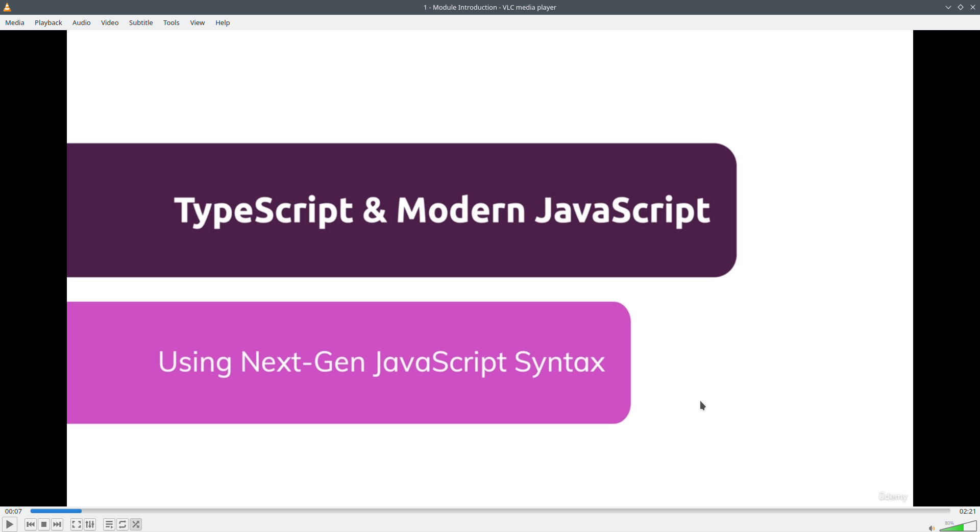
Task: Click the elapsed time 00:07 label
Action: pos(14,511)
